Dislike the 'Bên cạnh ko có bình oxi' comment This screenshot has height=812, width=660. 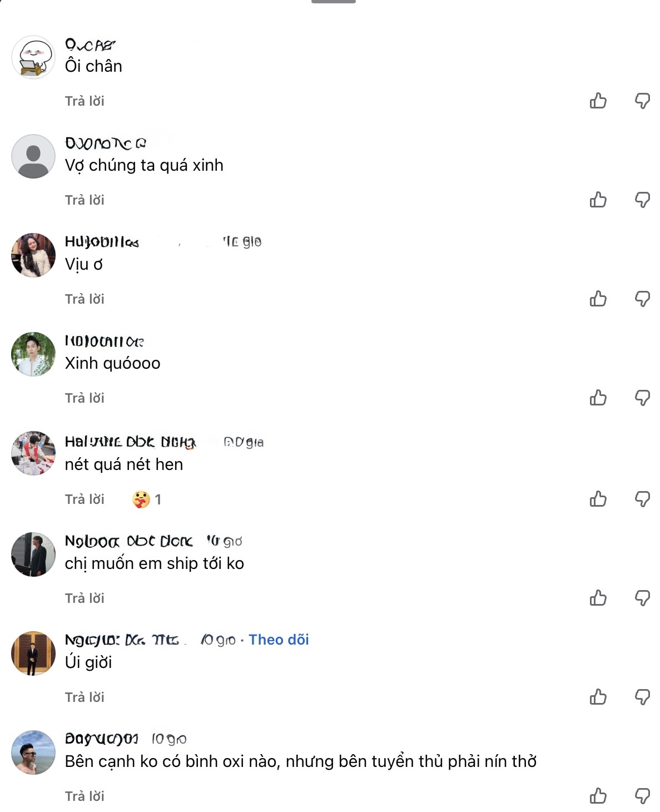coord(642,796)
